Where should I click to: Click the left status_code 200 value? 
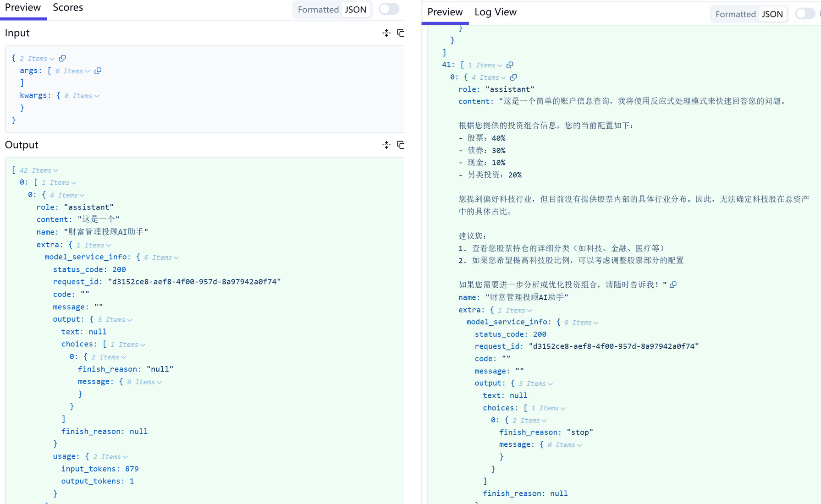pyautogui.click(x=119, y=269)
